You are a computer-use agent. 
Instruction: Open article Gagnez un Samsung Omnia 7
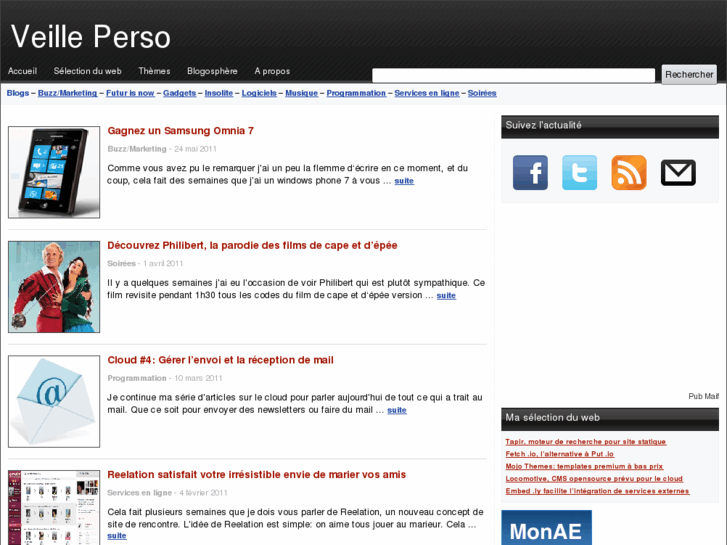(181, 131)
